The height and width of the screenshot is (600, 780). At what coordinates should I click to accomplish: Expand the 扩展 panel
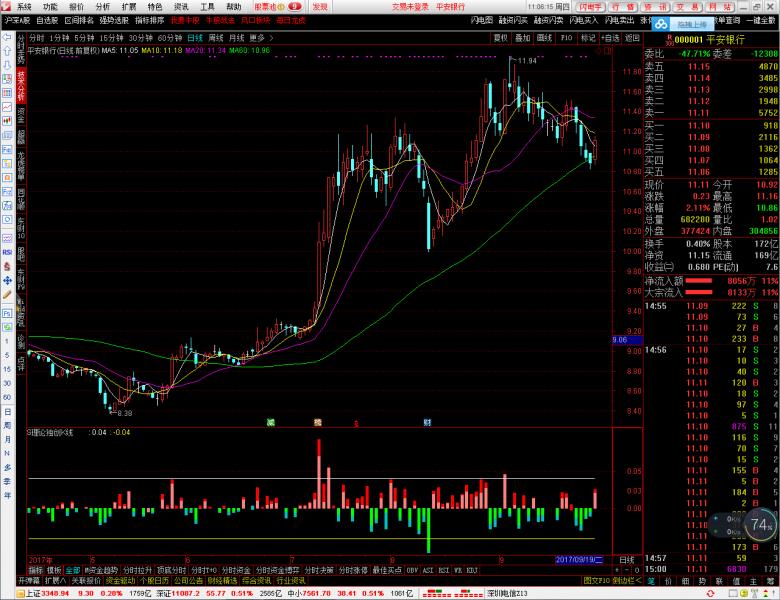tap(55, 581)
